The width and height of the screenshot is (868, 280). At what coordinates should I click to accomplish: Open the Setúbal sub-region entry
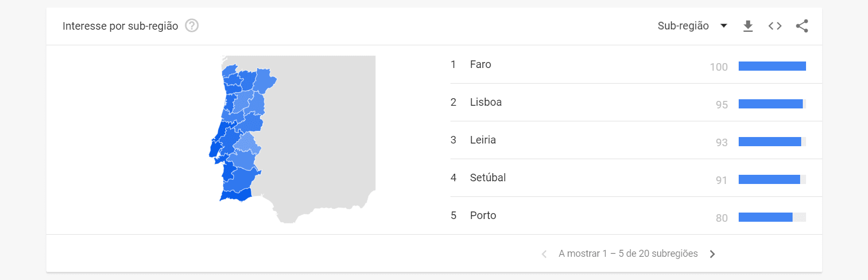[x=488, y=177]
